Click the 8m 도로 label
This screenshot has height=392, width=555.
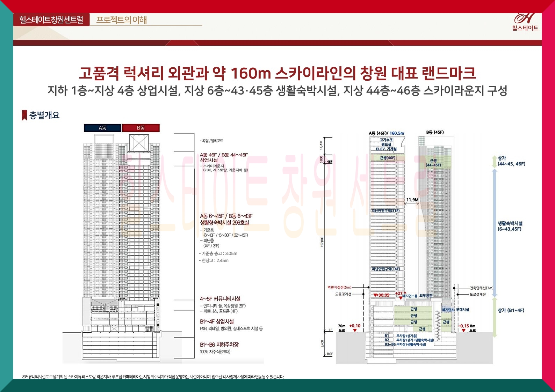pyautogui.click(x=473, y=328)
